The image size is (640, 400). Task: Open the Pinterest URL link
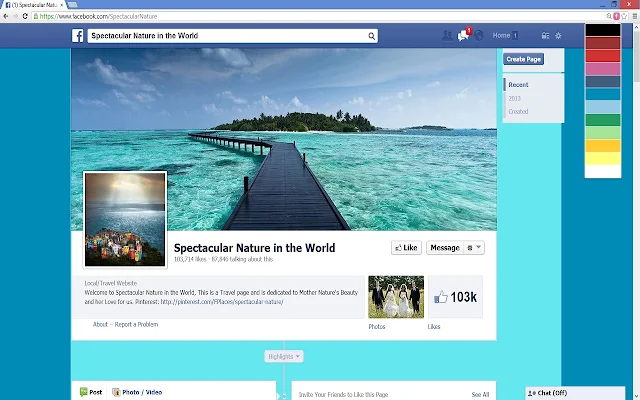coord(222,302)
